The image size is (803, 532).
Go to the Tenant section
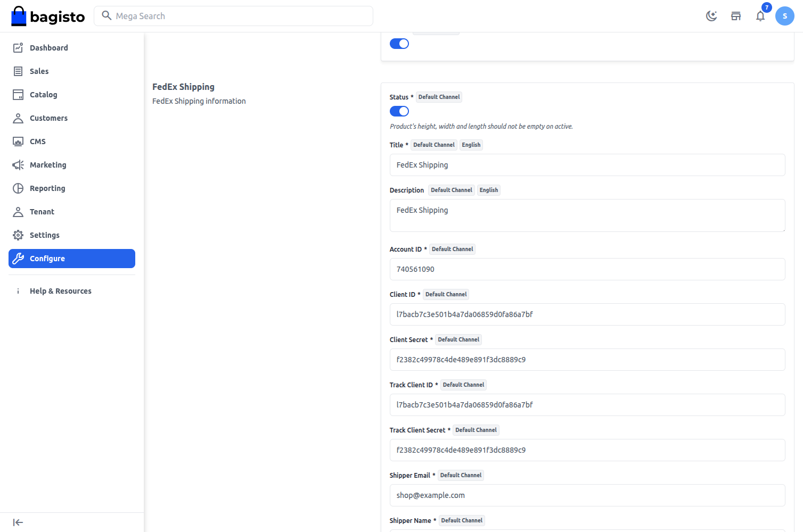(x=72, y=212)
